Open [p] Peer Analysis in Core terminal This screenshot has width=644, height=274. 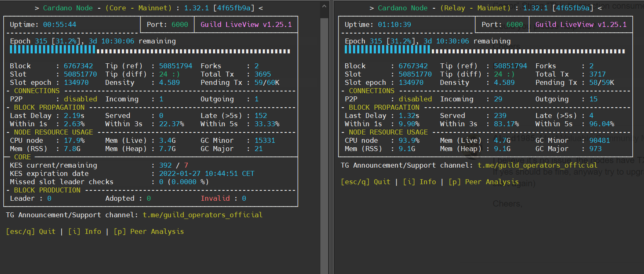148,231
